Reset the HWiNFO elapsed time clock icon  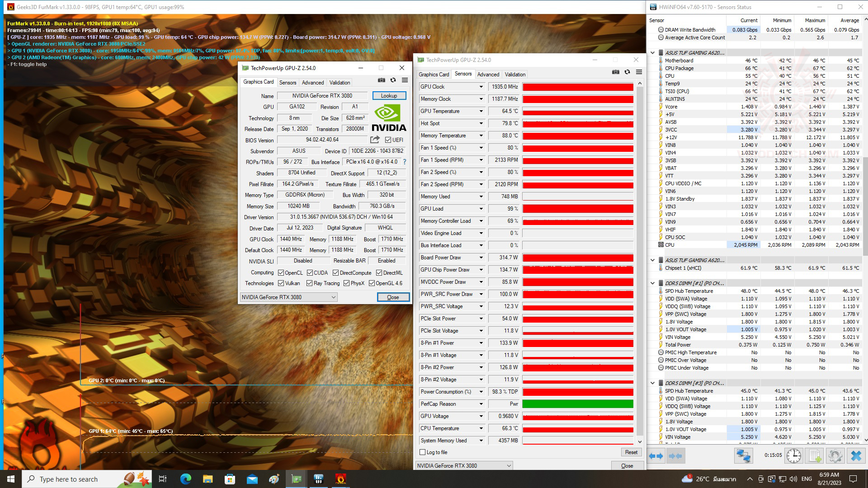pos(793,456)
